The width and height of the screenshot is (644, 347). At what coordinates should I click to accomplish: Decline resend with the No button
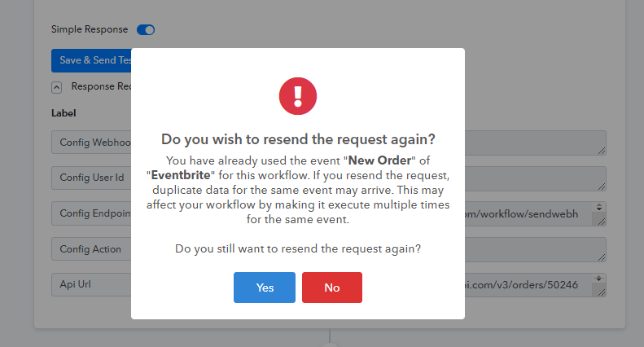(x=332, y=288)
